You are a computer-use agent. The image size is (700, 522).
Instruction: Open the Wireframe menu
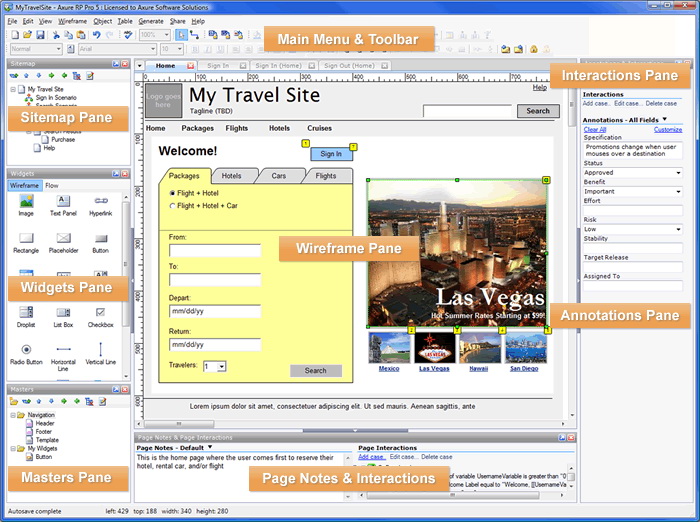coord(70,20)
